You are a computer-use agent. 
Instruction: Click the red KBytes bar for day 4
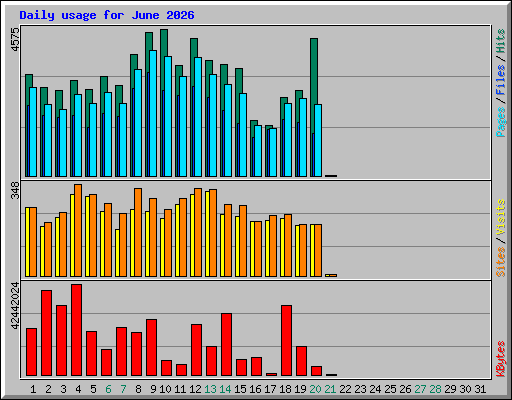76,330
